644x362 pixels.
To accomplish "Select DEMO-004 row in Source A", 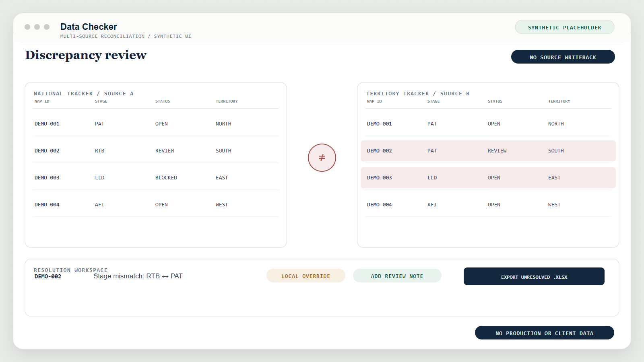I will 156,205.
